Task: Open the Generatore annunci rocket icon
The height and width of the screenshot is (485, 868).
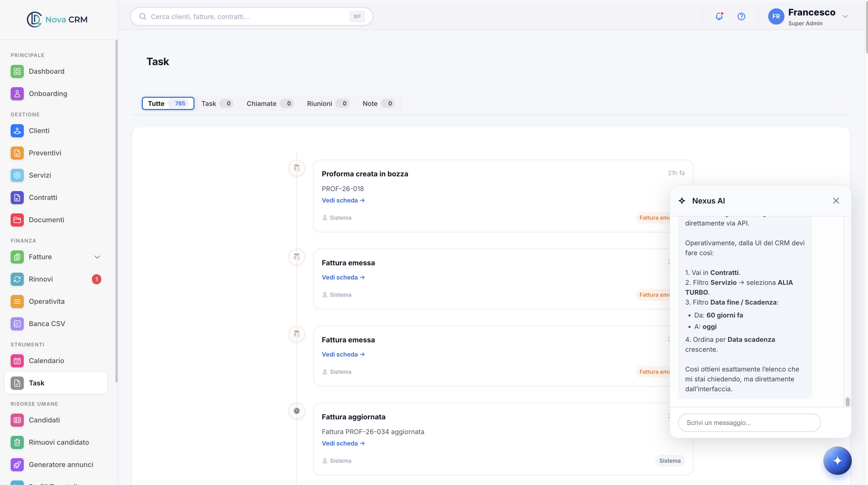Action: [17, 464]
